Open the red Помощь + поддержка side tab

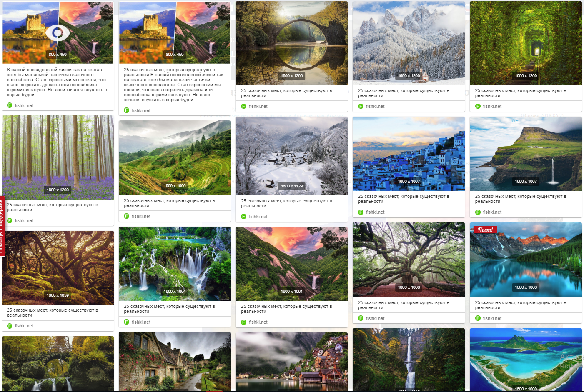point(2,226)
